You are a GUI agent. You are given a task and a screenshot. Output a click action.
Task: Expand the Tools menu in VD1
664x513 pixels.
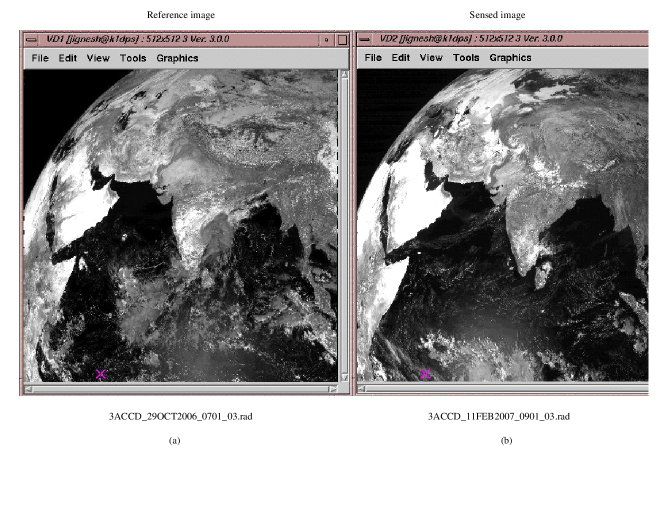[x=133, y=58]
